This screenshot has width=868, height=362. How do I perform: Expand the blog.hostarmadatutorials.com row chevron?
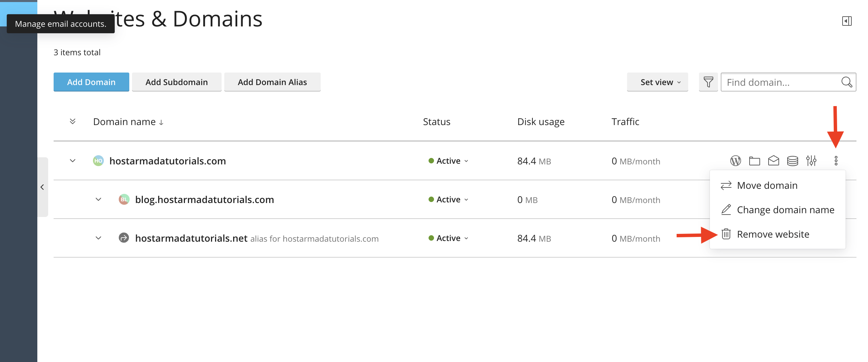tap(98, 199)
